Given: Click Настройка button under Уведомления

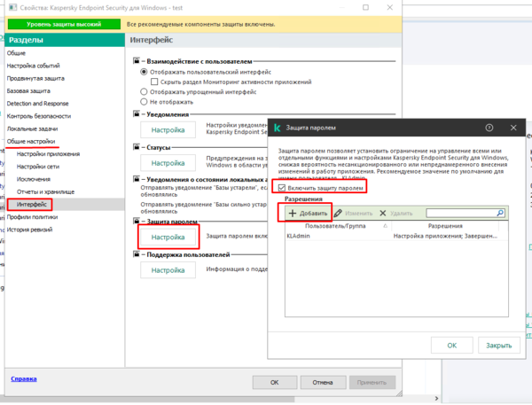Looking at the screenshot, I should (x=168, y=130).
